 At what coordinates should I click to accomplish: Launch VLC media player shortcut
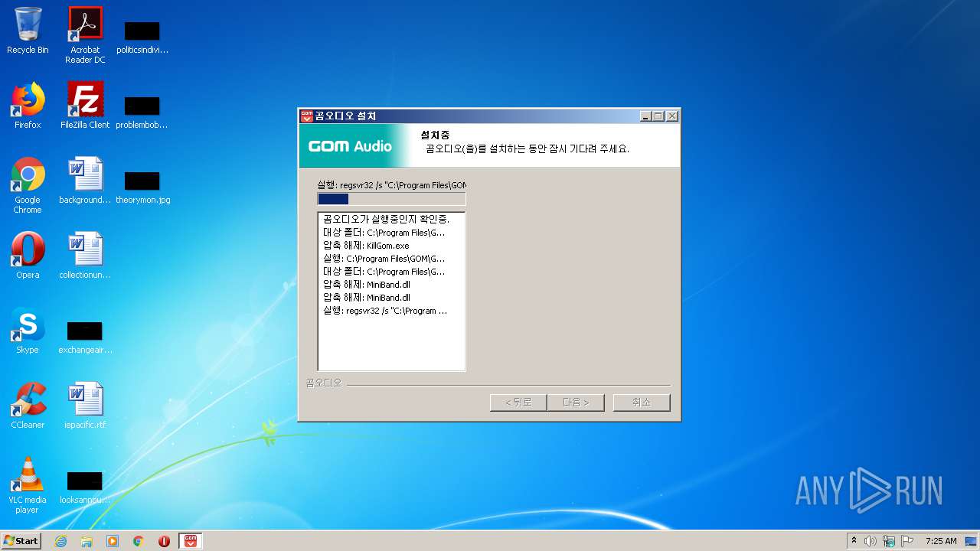28,485
